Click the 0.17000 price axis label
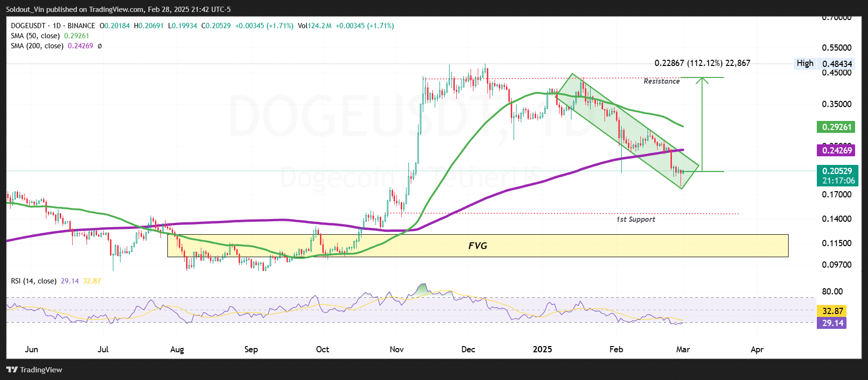 [x=836, y=195]
